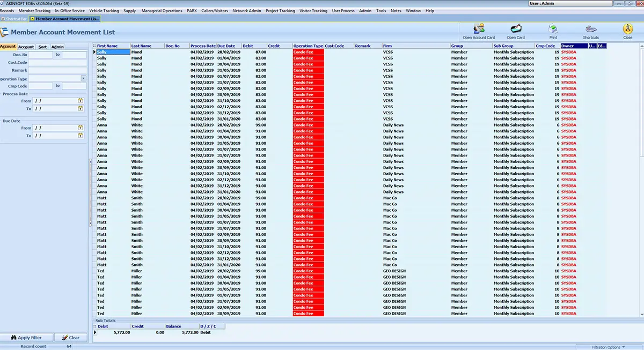Open calendar picker for Due Date To

80,136
